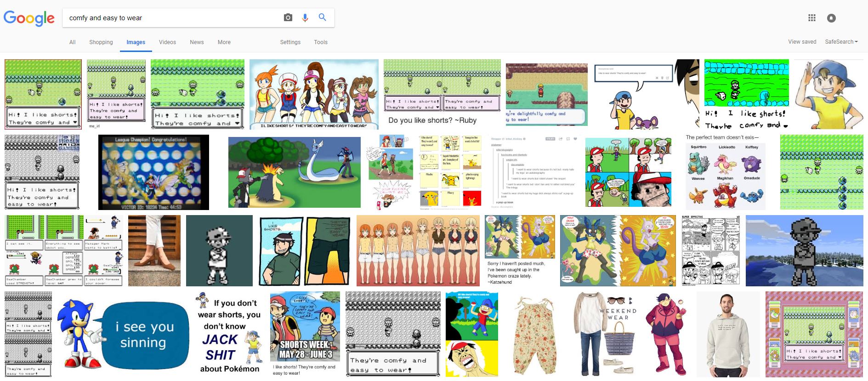The image size is (868, 381).
Task: Open the Tools options
Action: tap(321, 42)
